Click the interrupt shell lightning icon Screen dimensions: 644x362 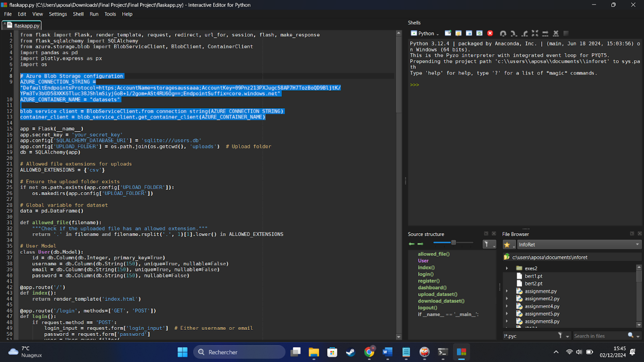(x=459, y=34)
